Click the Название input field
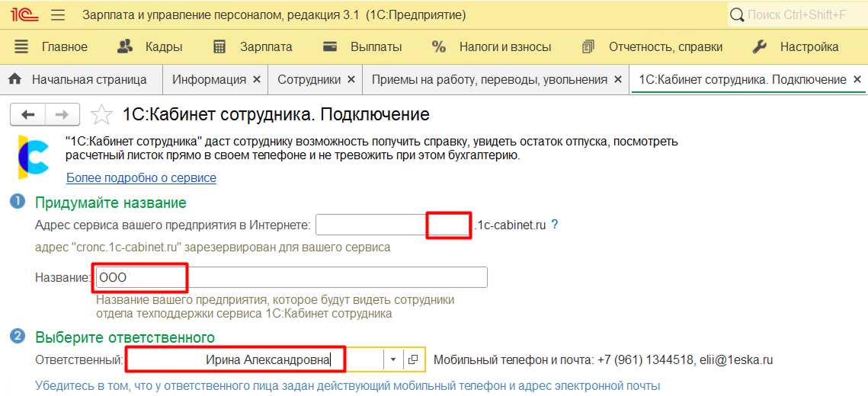Viewport: 868px width, 396px height. 291,277
